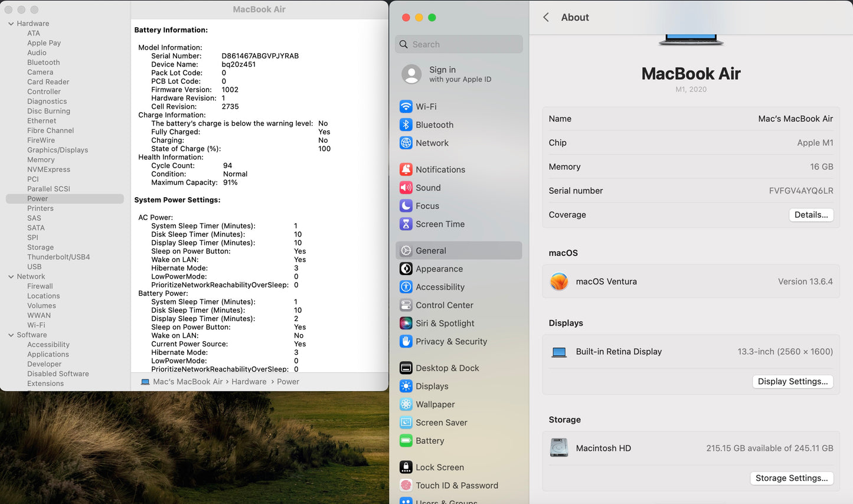Select Thunderbolt/USB4 in hardware list

click(x=58, y=257)
